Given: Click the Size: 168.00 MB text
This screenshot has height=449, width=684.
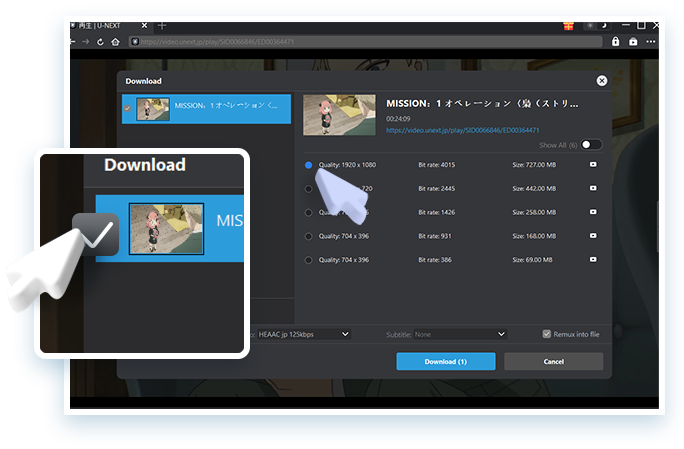Looking at the screenshot, I should [534, 236].
